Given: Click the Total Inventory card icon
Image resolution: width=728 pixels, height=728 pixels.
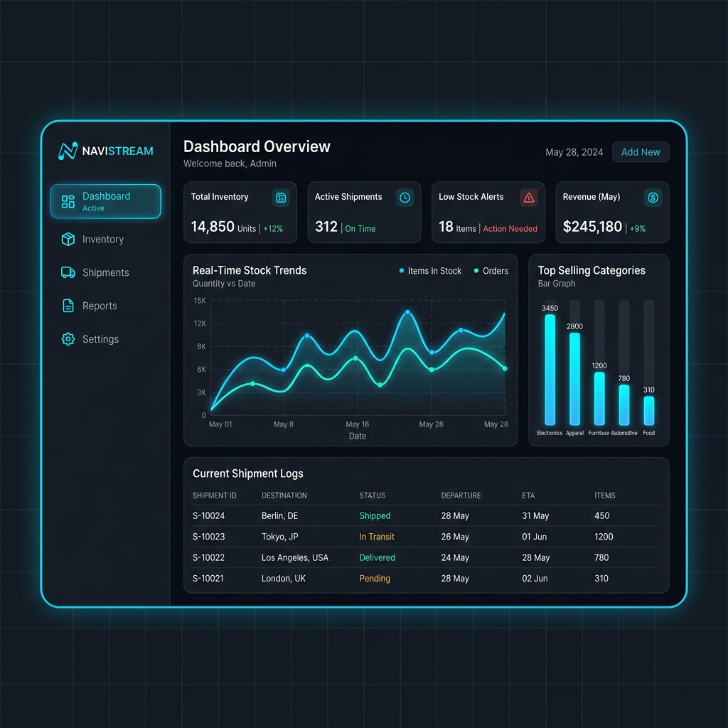Looking at the screenshot, I should click(281, 198).
